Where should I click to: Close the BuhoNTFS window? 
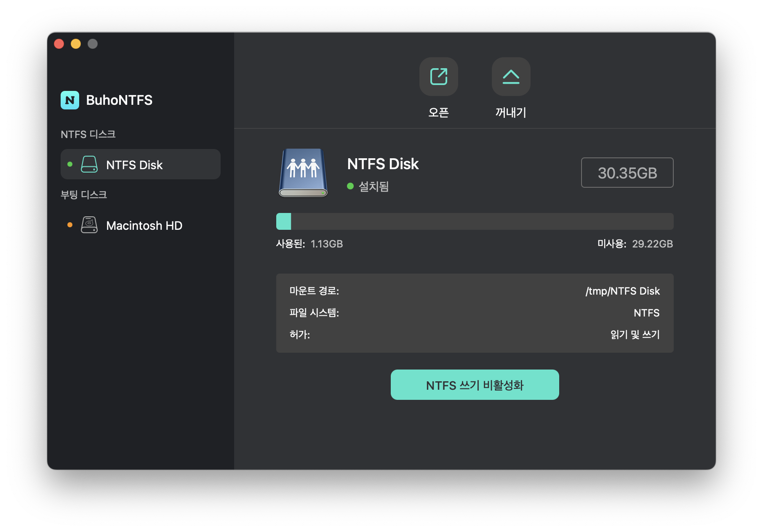pos(59,44)
